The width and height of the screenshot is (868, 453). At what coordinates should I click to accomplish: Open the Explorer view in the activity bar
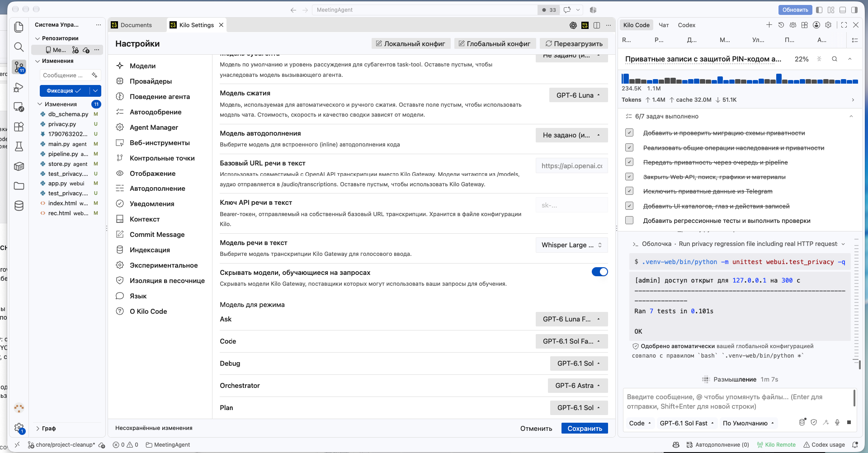tap(19, 27)
